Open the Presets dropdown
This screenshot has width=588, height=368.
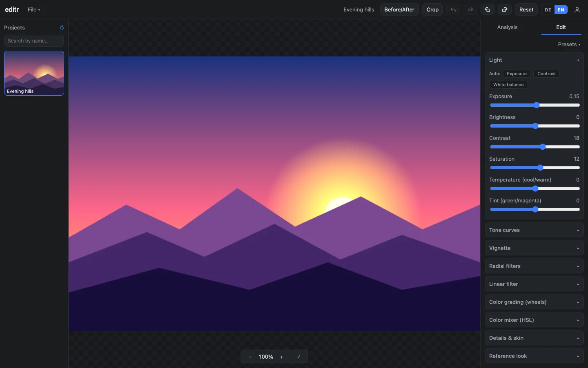[569, 44]
